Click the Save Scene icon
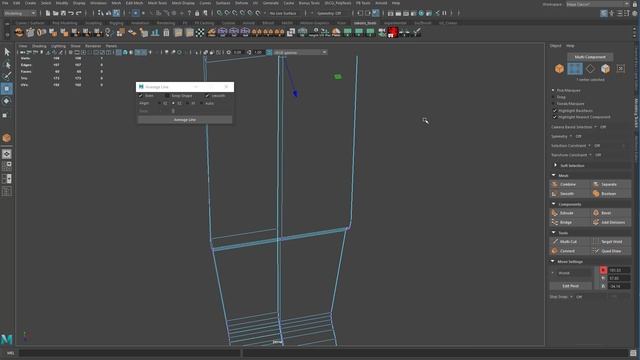 pos(63,13)
